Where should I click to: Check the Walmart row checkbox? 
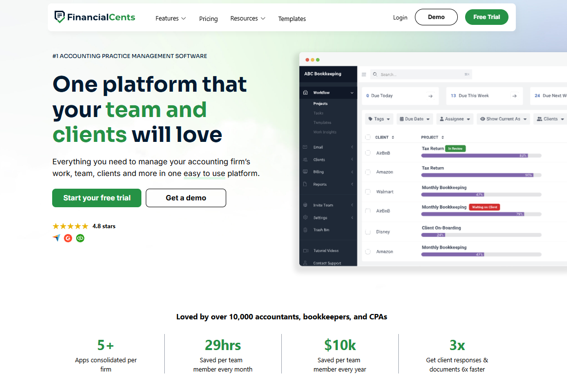coord(368,192)
